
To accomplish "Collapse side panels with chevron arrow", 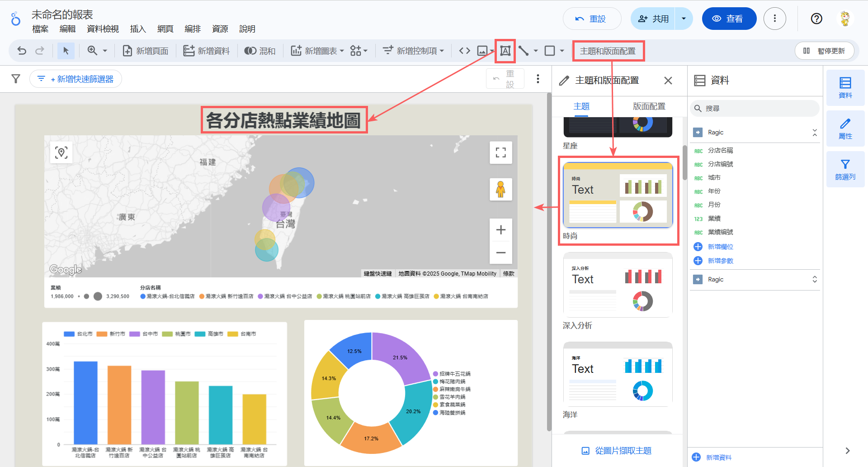I will 847,451.
